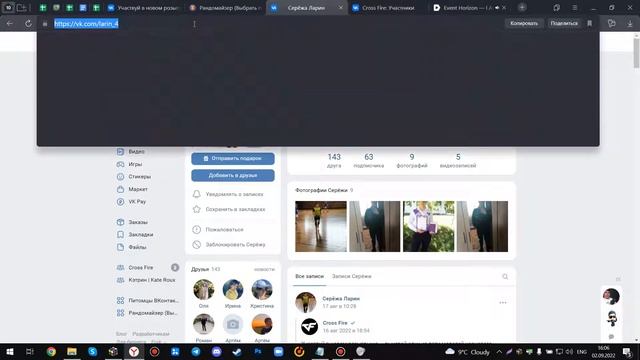Viewport: 640px width, 360px height.
Task: Open Photoshop from the taskbar
Action: (258, 351)
